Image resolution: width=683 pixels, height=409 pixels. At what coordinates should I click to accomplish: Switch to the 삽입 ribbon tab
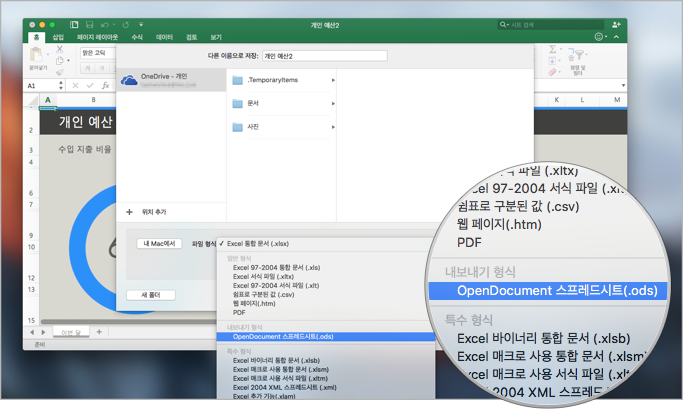(x=58, y=37)
